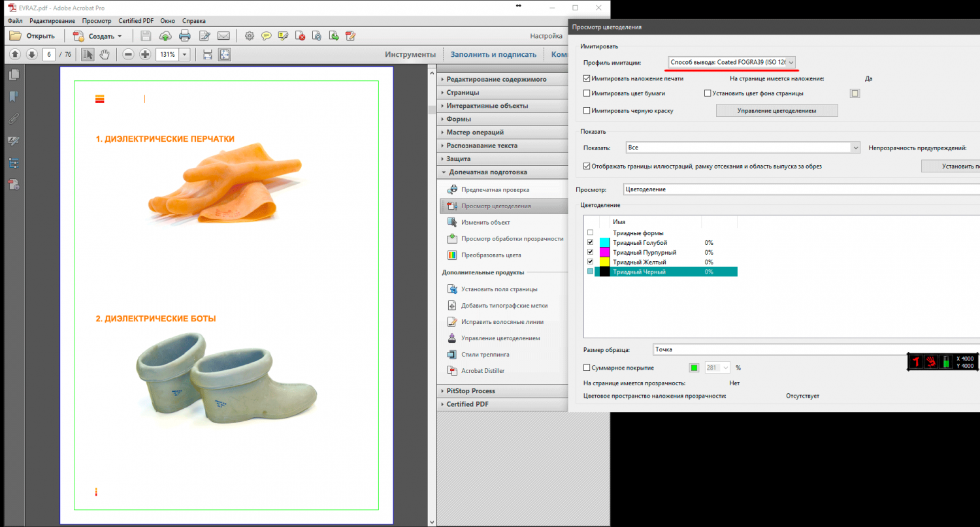Switch to the Инструменты pane tab
This screenshot has width=980, height=527.
point(410,54)
